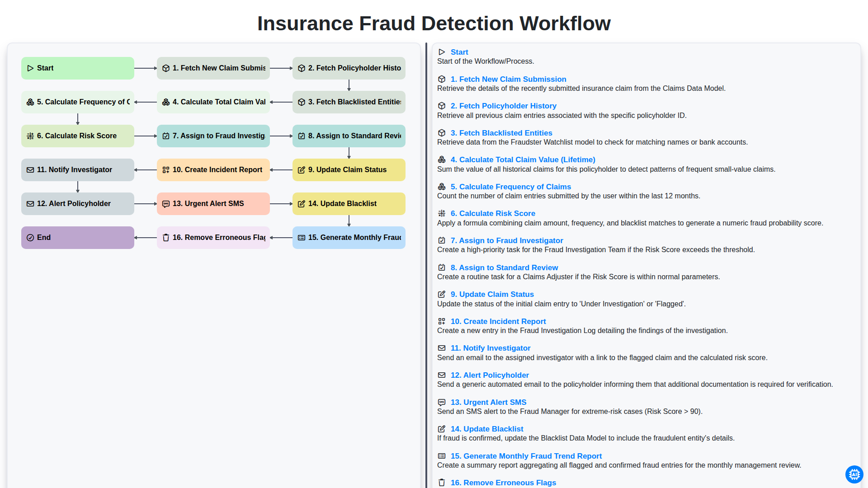Click the play icon in the Start node
The height and width of the screenshot is (488, 868).
(30, 68)
